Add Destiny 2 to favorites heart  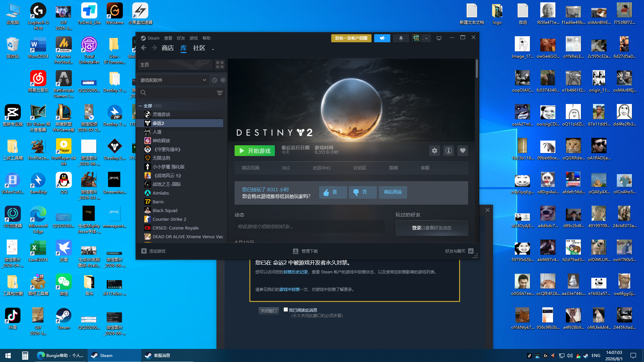[x=463, y=151]
